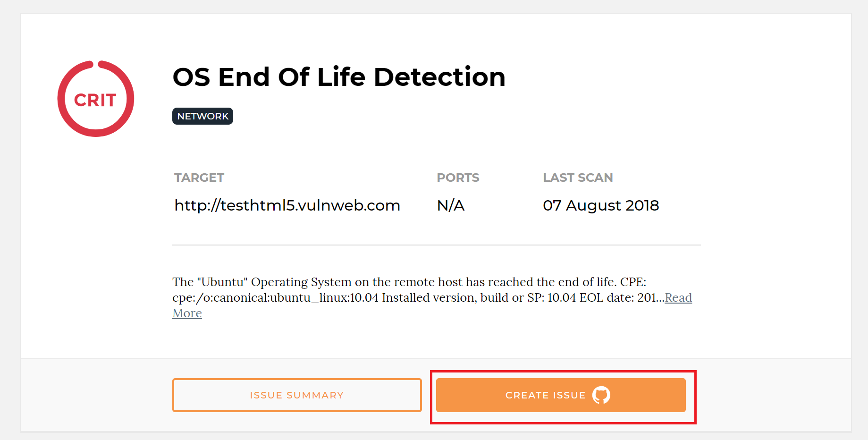Expand description with Read More link
Viewport: 868px width, 440px height.
pyautogui.click(x=678, y=297)
